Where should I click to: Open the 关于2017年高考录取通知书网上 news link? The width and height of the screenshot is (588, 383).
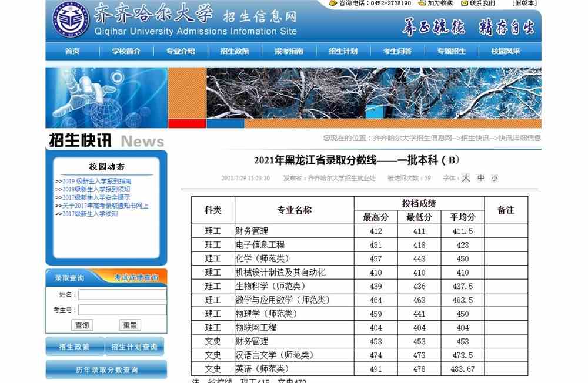(x=105, y=206)
